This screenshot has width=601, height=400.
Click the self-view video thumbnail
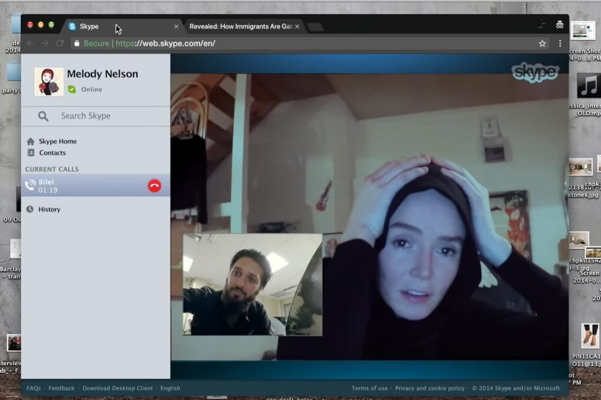click(253, 285)
